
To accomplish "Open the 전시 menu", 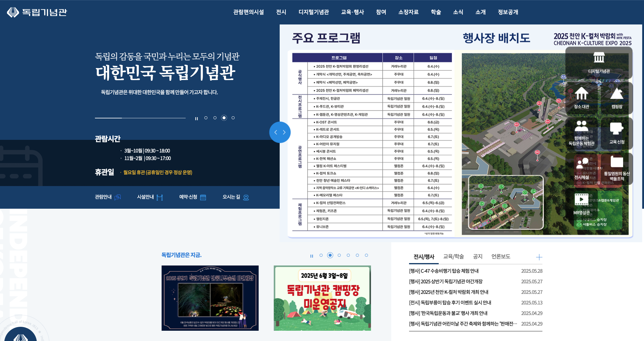I will pos(281,12).
